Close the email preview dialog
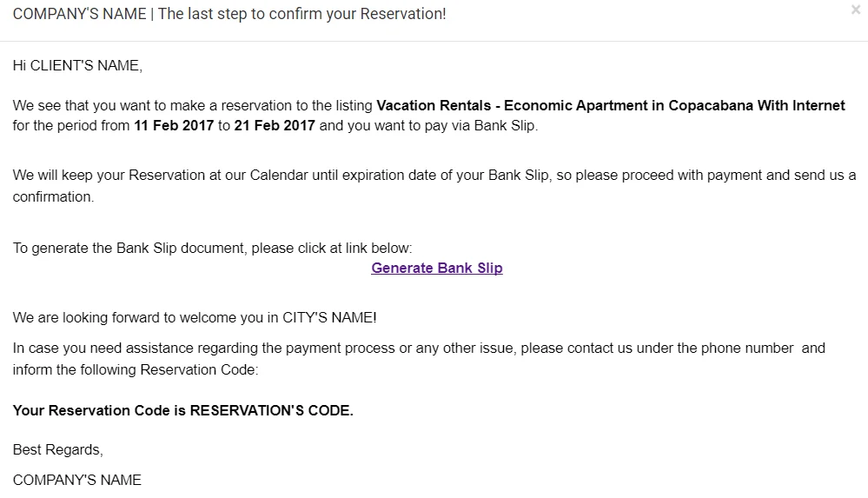 click(x=856, y=10)
